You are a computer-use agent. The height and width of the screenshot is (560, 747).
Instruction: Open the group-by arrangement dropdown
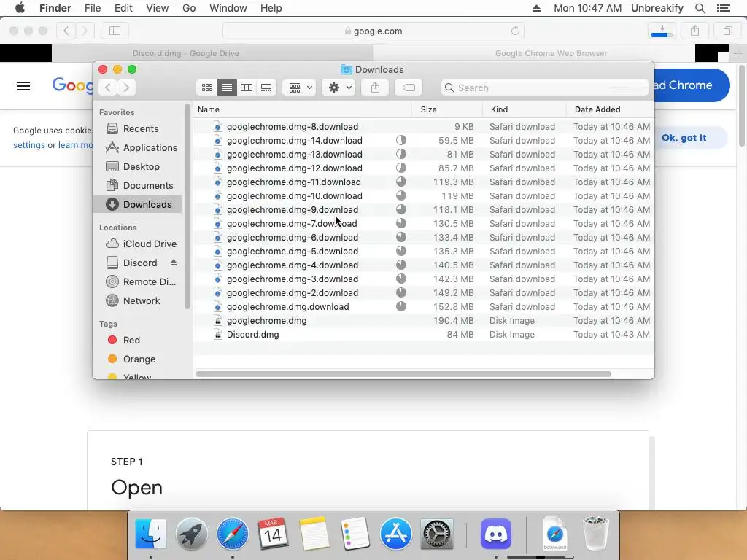299,87
